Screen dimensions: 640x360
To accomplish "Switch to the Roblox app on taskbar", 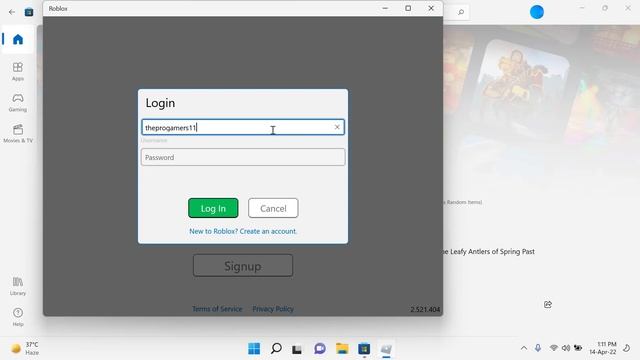I will (x=386, y=349).
